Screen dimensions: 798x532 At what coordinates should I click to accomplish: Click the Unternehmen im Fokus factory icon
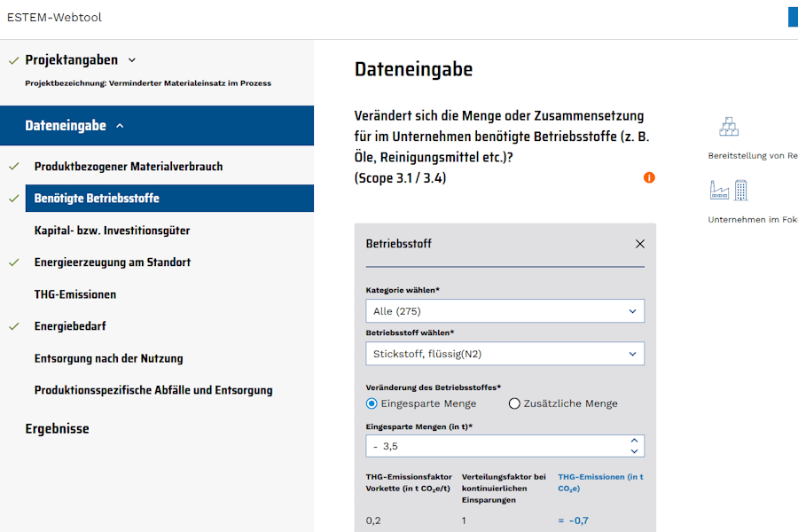point(729,190)
